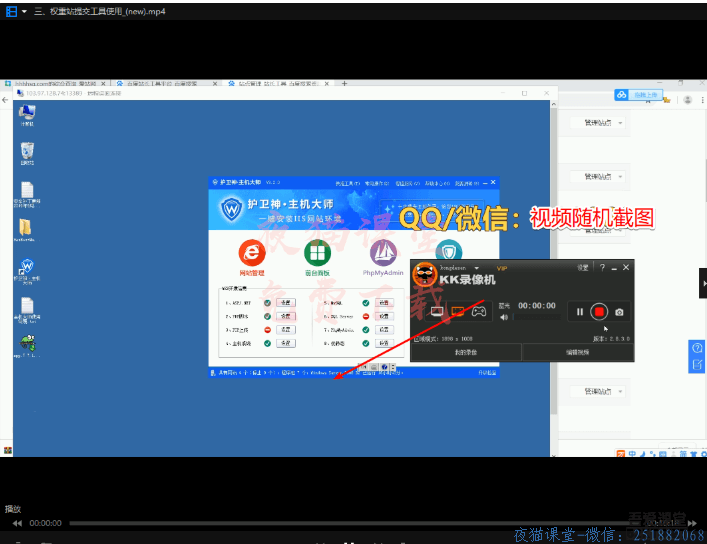Screen dimensions: 707x544
Task: Go back using the browser back arrow
Action: click(x=5, y=100)
